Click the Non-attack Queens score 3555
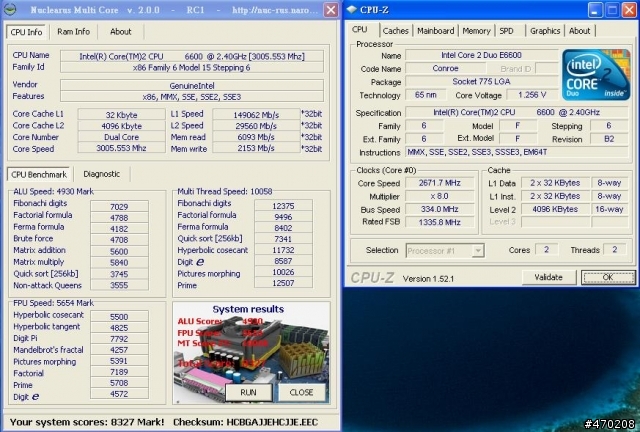This screenshot has width=640, height=432. (119, 285)
